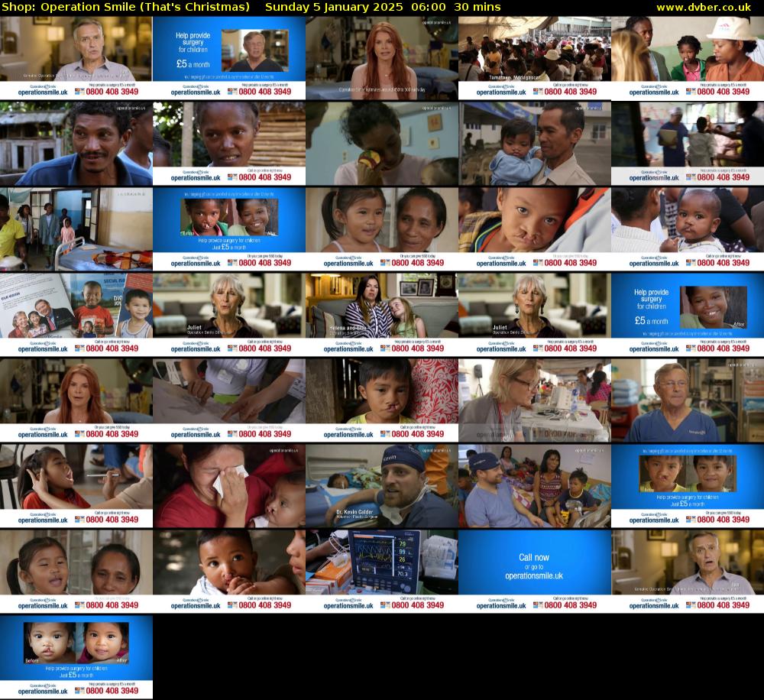Select thumbnail of baby with hand at mouth

229,572
